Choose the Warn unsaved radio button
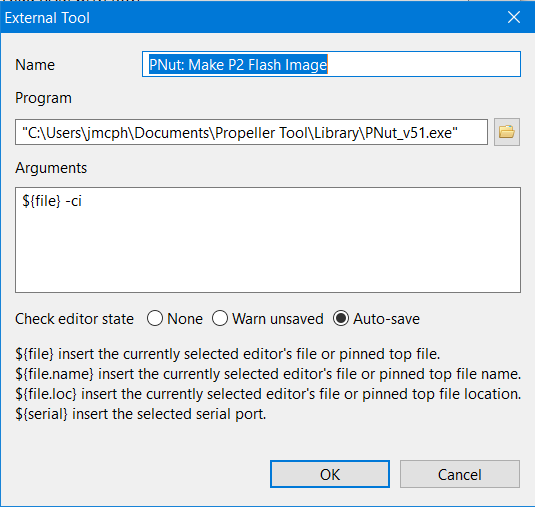 220,318
